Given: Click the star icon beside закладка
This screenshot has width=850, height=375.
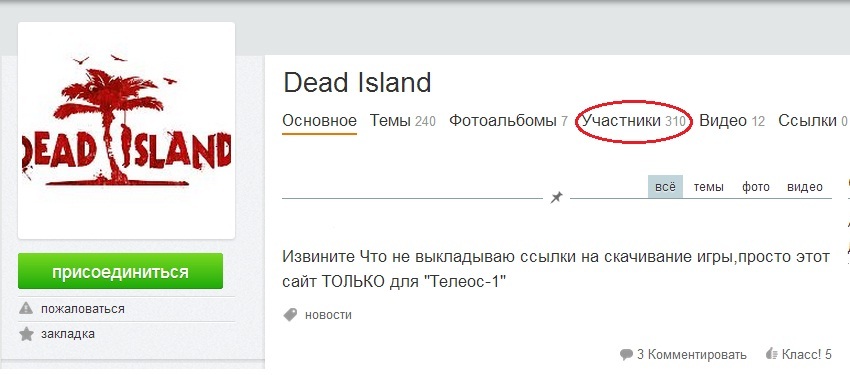Looking at the screenshot, I should click(x=26, y=334).
